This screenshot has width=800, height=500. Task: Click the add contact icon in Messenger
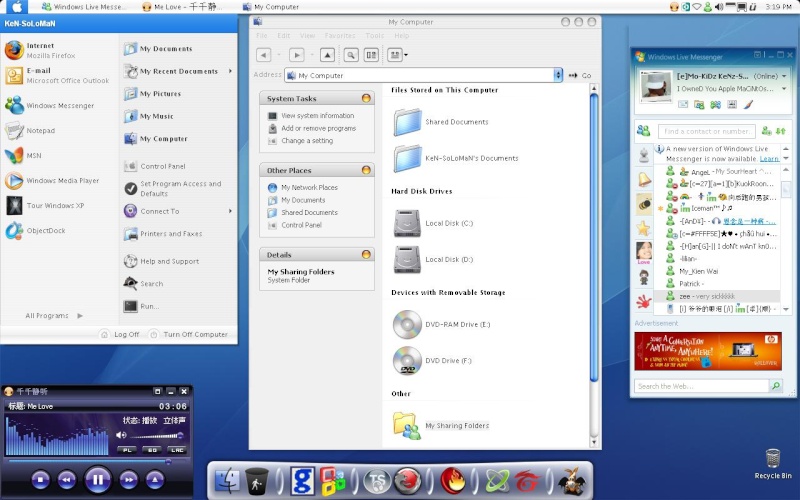click(x=766, y=131)
